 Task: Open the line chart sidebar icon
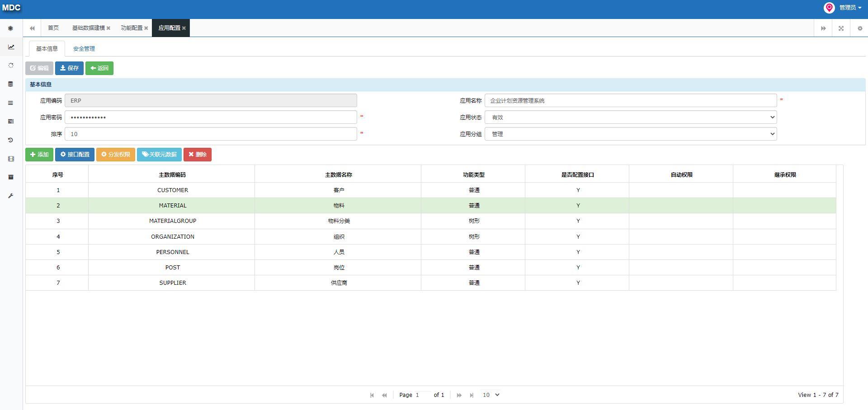11,47
